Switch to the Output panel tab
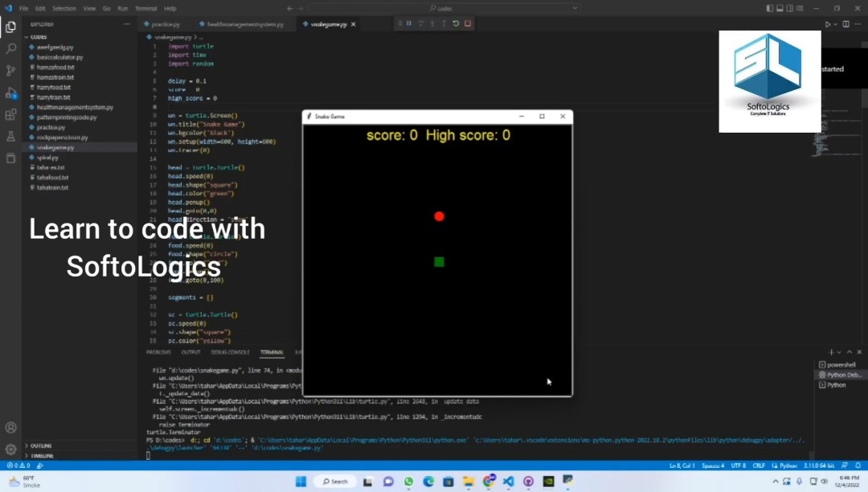 [x=191, y=352]
